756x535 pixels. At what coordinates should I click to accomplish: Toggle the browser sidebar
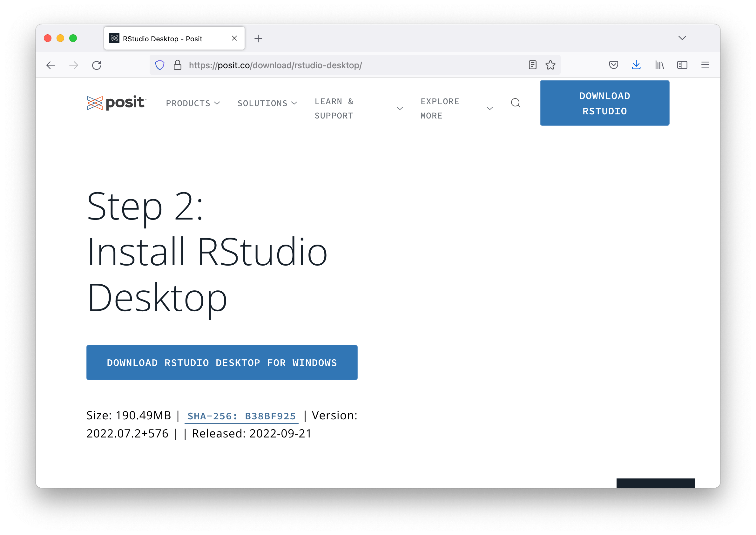(x=682, y=65)
